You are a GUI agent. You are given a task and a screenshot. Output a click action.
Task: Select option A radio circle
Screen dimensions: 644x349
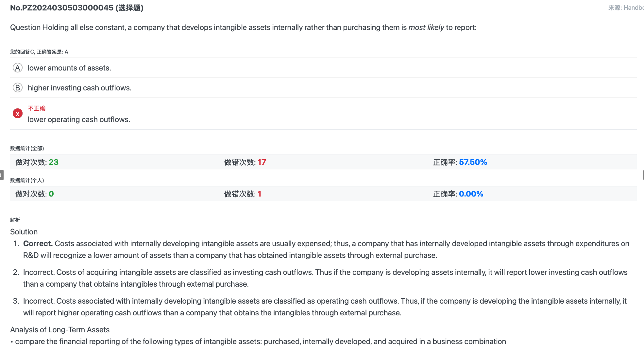click(17, 68)
